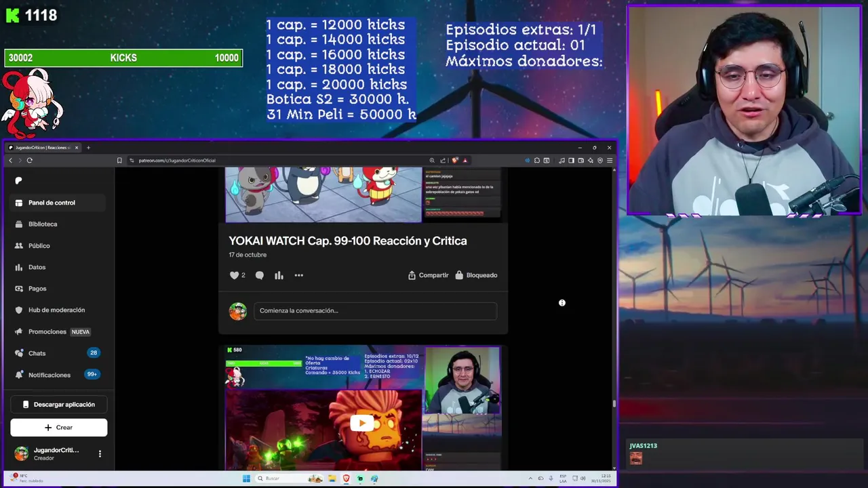The image size is (868, 488).
Task: Go back in browser history
Action: click(x=10, y=161)
